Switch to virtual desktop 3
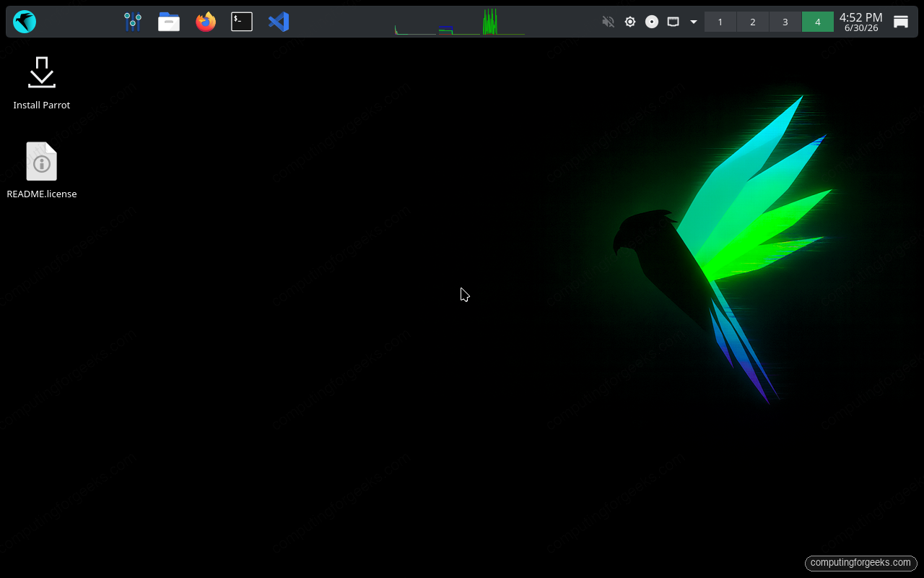924x578 pixels. (785, 22)
